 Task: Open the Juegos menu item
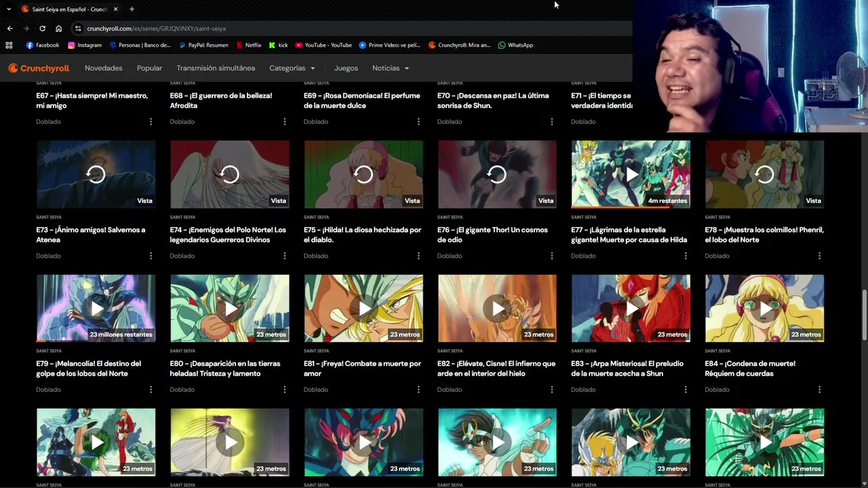346,68
